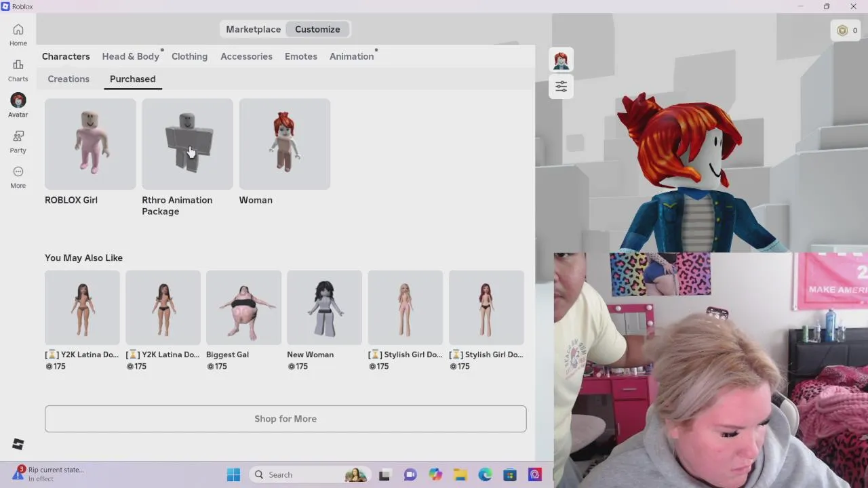Open the Characters tab
Screen dimensions: 868x488
(x=66, y=56)
